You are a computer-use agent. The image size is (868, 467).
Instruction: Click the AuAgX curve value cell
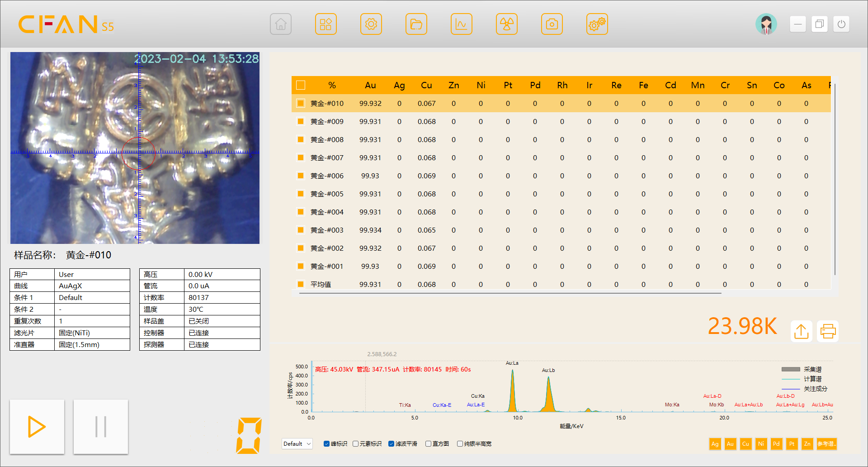click(x=92, y=286)
